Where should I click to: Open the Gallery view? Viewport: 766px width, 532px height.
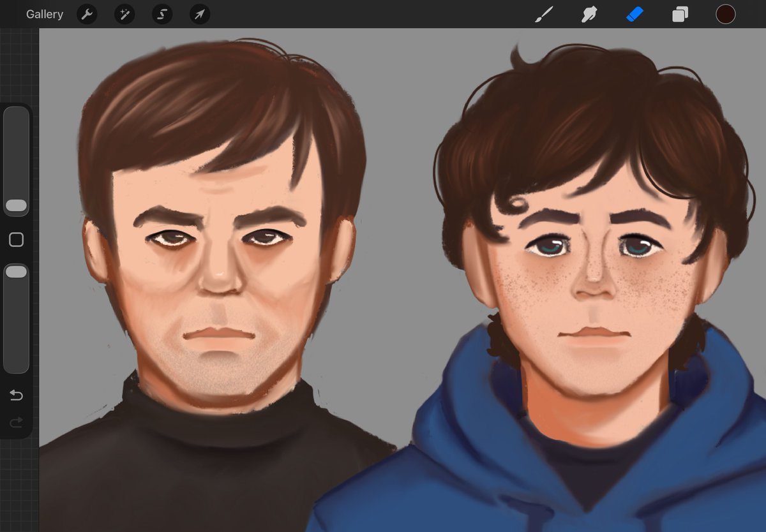(45, 14)
